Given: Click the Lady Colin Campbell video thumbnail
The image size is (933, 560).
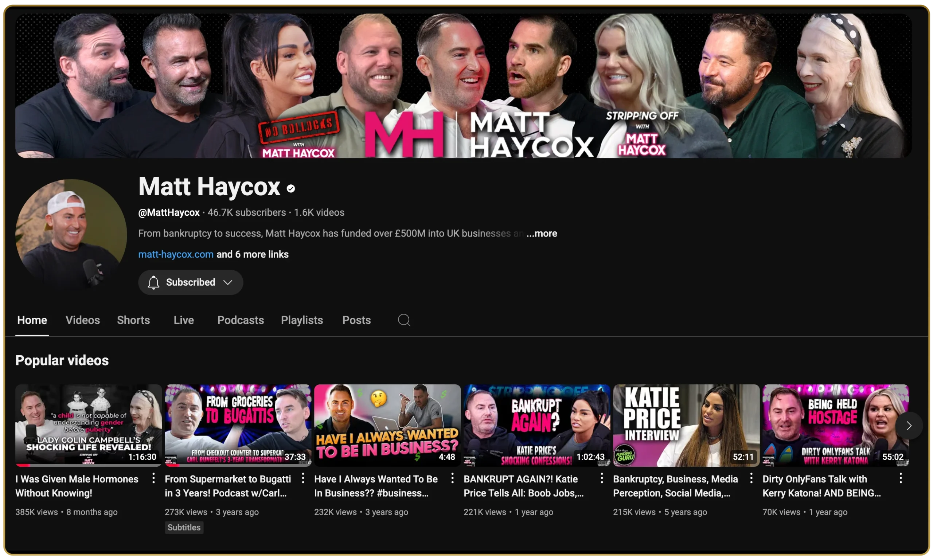Looking at the screenshot, I should click(x=88, y=425).
